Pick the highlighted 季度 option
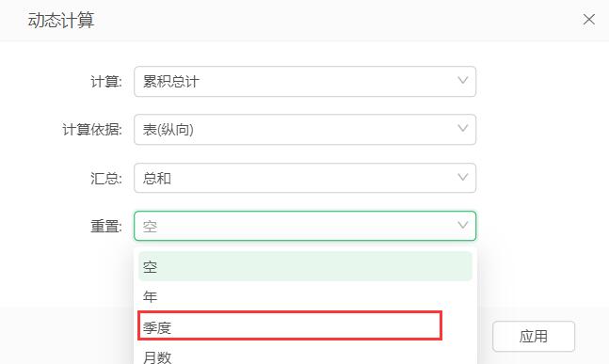This screenshot has height=364, width=609. (290, 326)
